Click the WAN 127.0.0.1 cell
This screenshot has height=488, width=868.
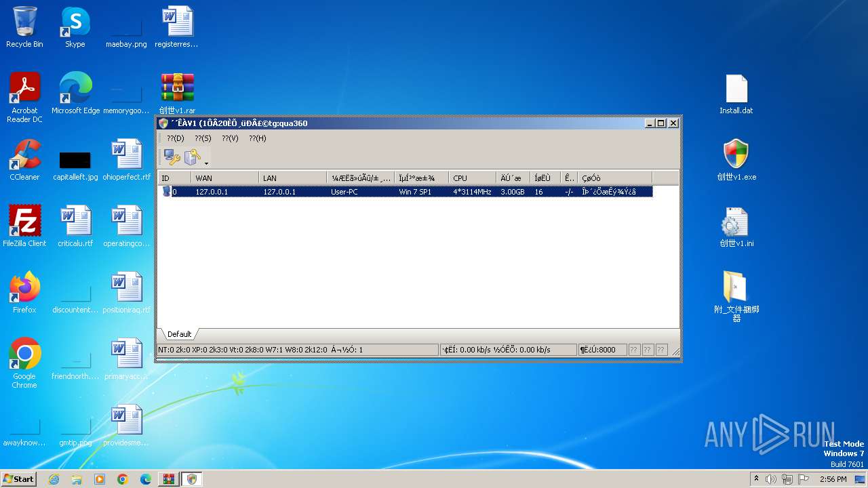212,192
